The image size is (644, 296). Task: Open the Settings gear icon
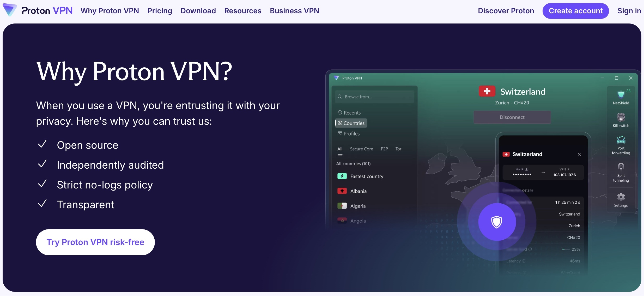(x=621, y=197)
